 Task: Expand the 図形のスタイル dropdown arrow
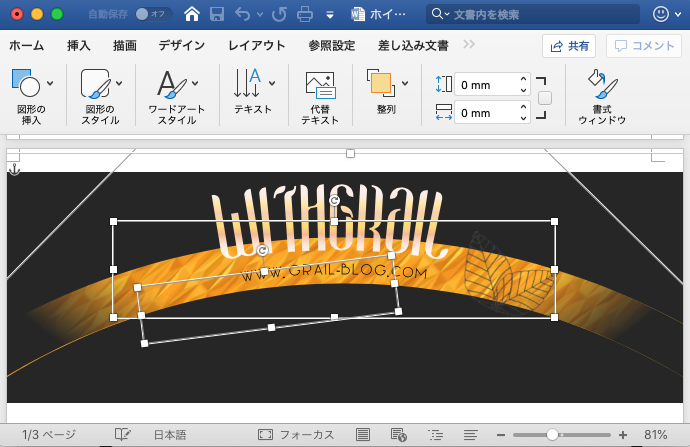[x=119, y=83]
